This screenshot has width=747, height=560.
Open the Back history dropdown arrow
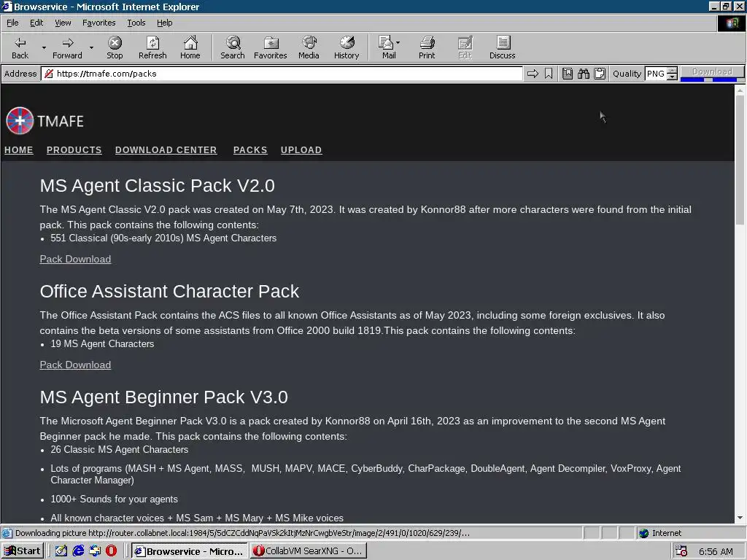(x=44, y=47)
